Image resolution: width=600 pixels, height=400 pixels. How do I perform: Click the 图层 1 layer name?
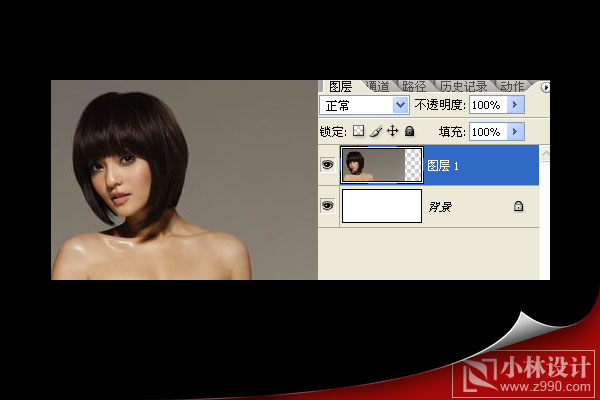443,166
